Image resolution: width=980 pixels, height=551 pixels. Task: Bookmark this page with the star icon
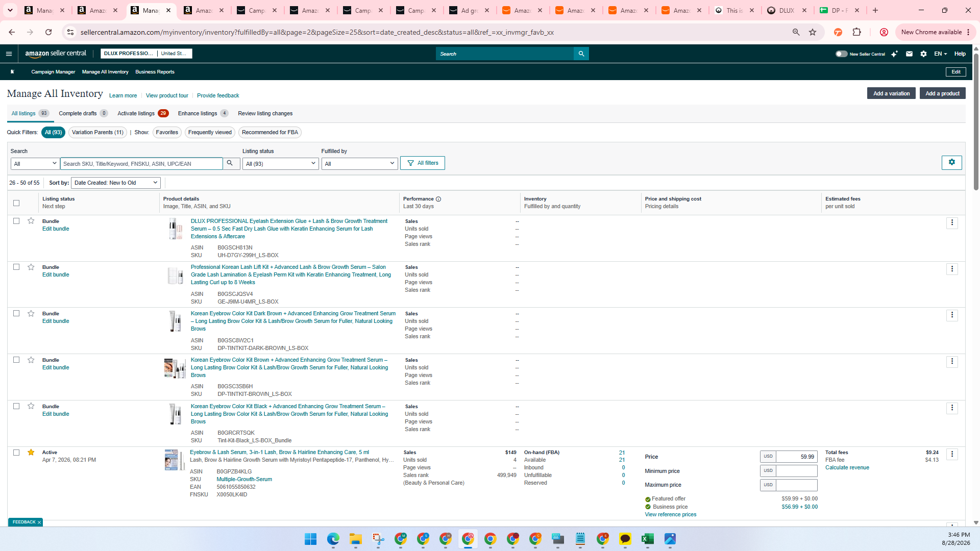tap(813, 32)
